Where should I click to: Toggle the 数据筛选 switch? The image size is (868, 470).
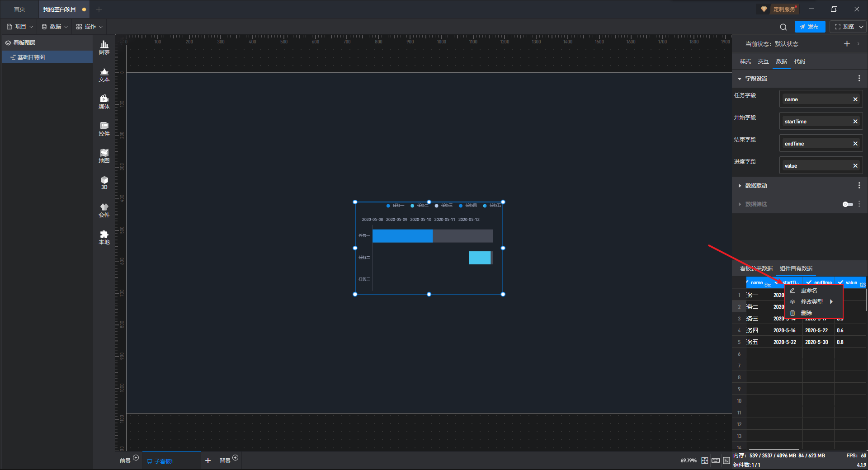[848, 204]
